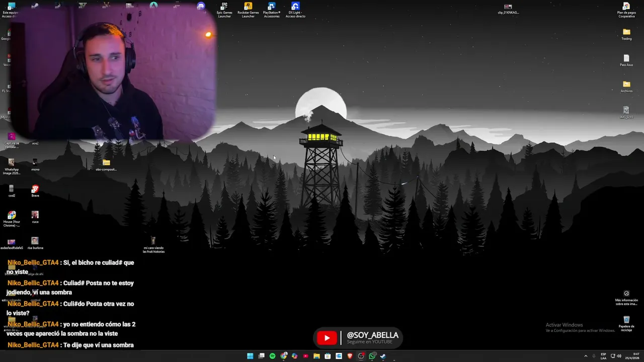The width and height of the screenshot is (644, 362).
Task: Select the IMG_9265 desktop file
Action: point(626,113)
